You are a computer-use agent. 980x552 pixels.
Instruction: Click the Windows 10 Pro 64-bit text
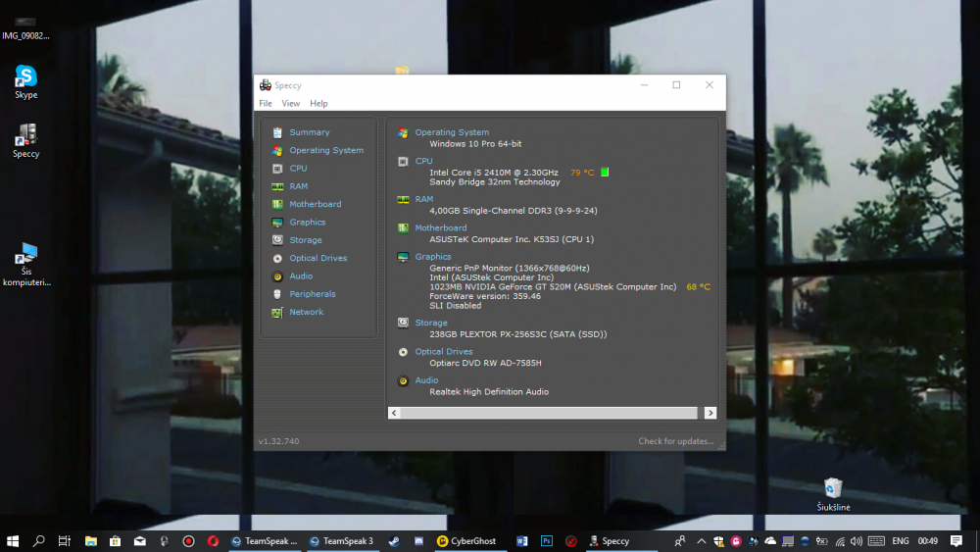475,144
